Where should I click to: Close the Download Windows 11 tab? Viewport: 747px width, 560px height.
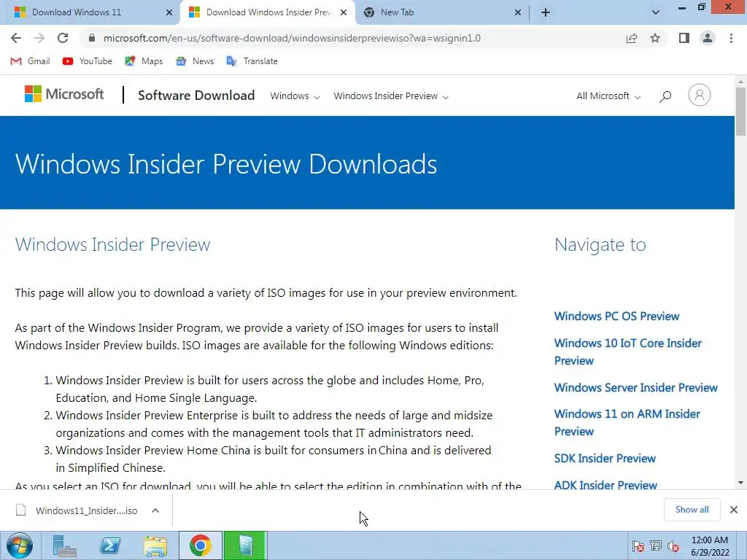point(169,12)
